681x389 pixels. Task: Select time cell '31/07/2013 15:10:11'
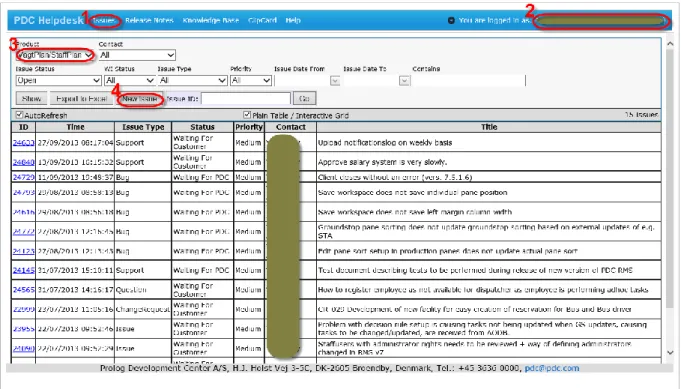75,270
